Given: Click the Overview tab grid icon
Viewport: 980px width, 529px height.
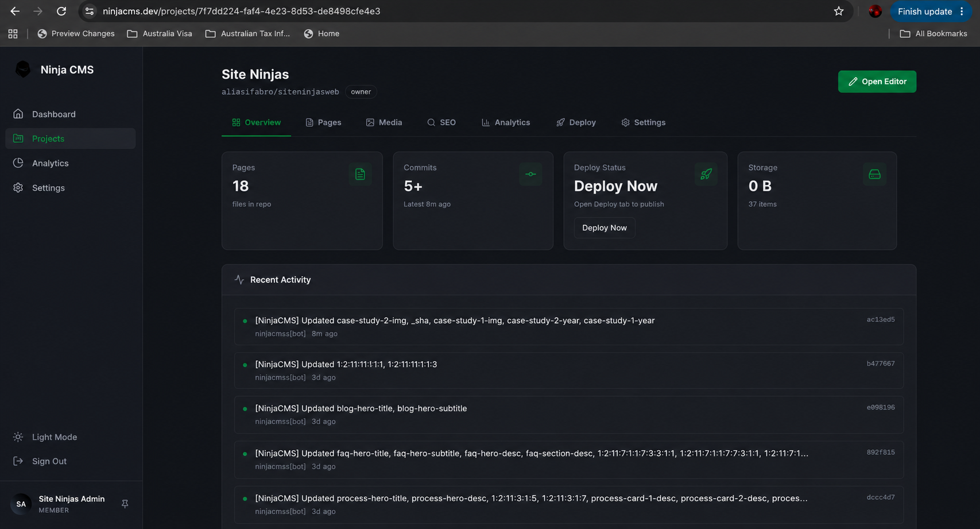Looking at the screenshot, I should 236,122.
